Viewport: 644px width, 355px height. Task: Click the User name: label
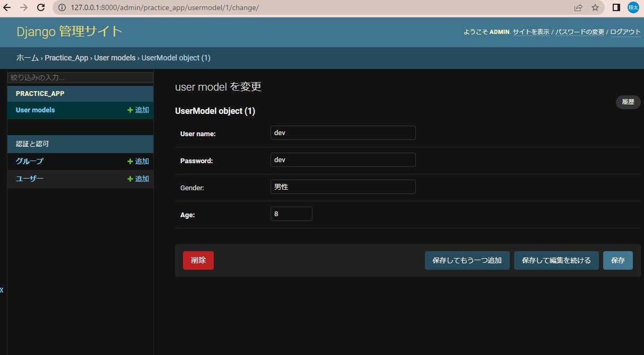coord(198,134)
